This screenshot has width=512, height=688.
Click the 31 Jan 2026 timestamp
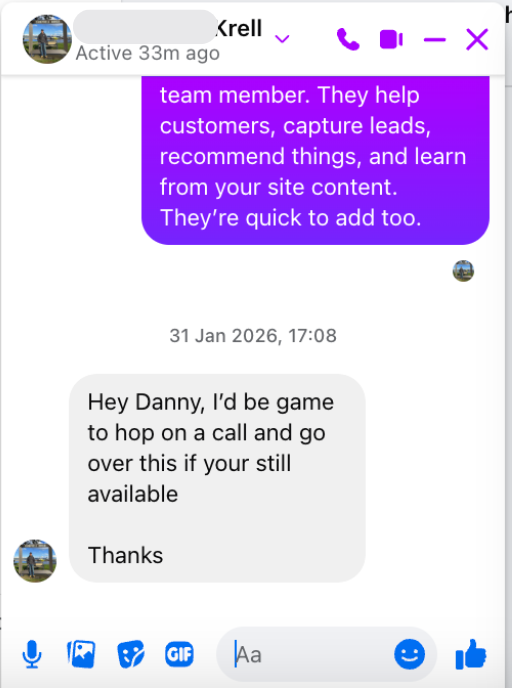(253, 336)
